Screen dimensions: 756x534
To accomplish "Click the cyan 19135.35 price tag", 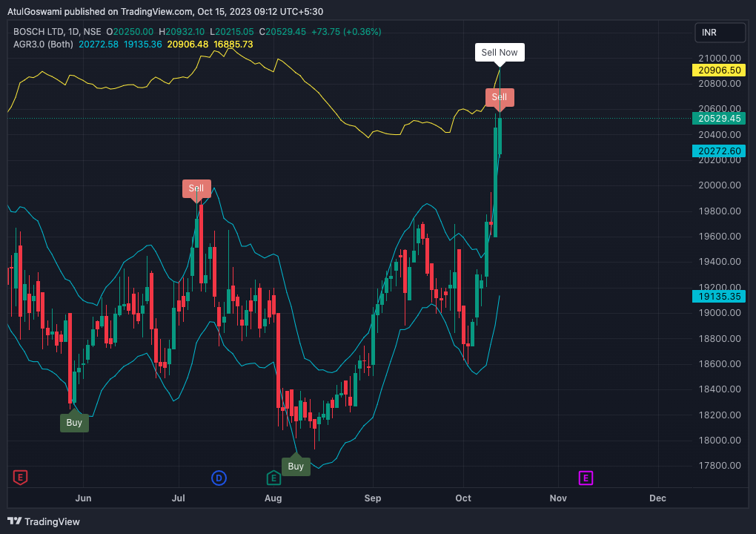I will [719, 296].
